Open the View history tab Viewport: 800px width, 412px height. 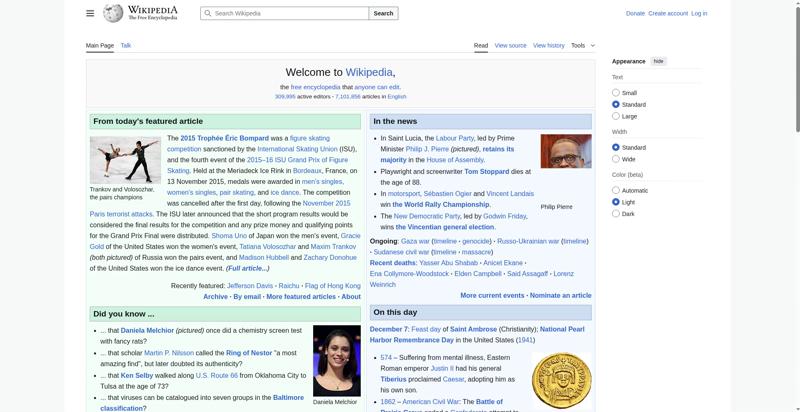pyautogui.click(x=548, y=45)
